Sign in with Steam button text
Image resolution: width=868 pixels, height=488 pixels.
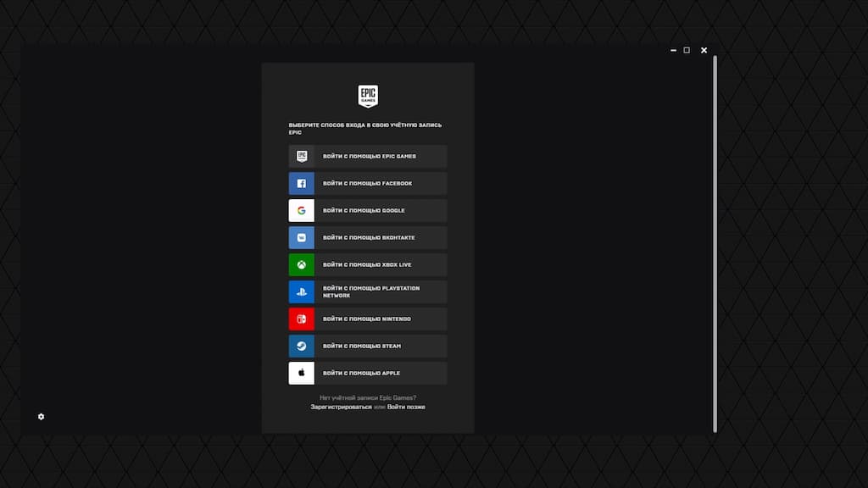tap(362, 347)
